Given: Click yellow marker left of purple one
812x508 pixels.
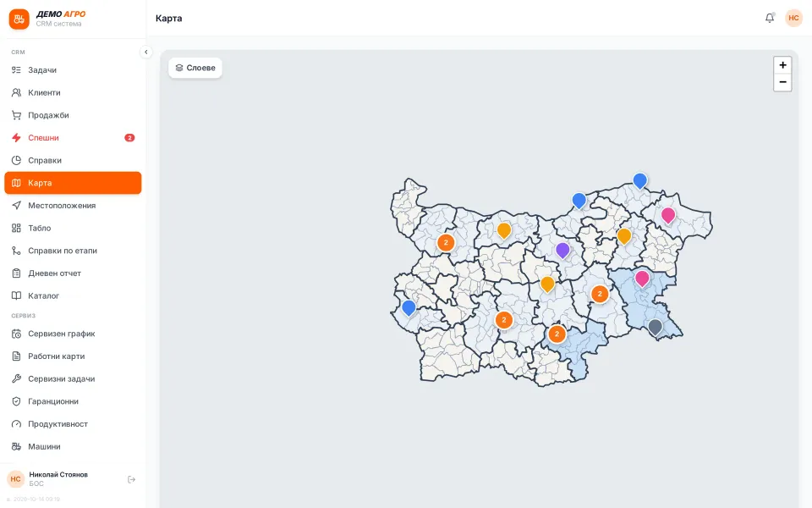Looking at the screenshot, I should [x=504, y=231].
